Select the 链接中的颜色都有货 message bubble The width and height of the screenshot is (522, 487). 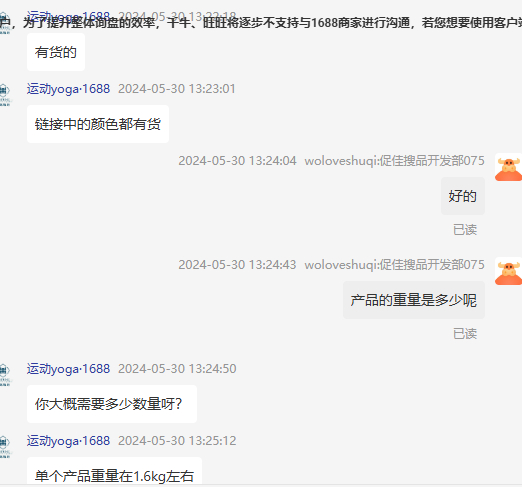98,124
